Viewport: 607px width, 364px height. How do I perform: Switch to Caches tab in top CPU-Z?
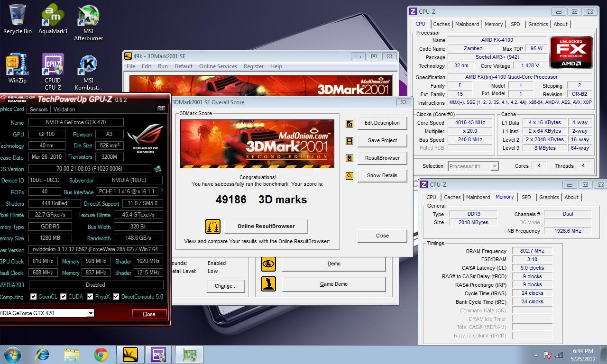point(441,24)
